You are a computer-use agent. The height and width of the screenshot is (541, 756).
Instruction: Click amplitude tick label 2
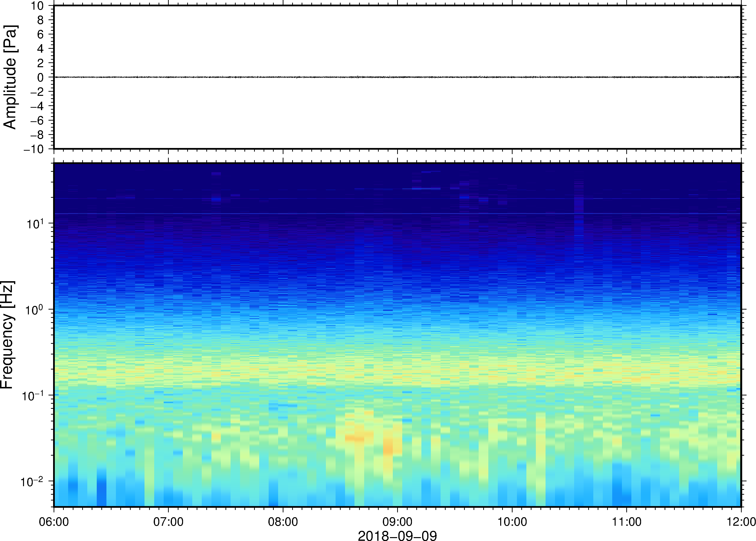41,63
